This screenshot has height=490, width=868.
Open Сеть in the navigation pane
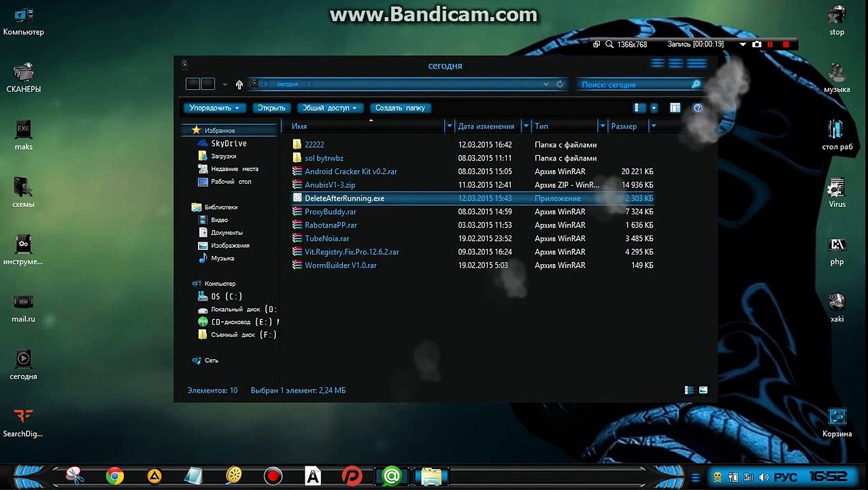coord(212,360)
